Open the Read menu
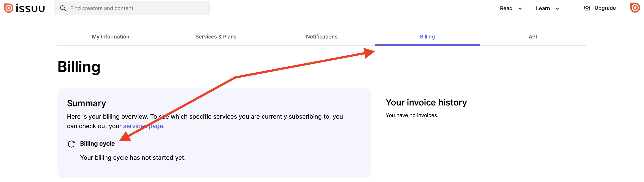 point(511,8)
